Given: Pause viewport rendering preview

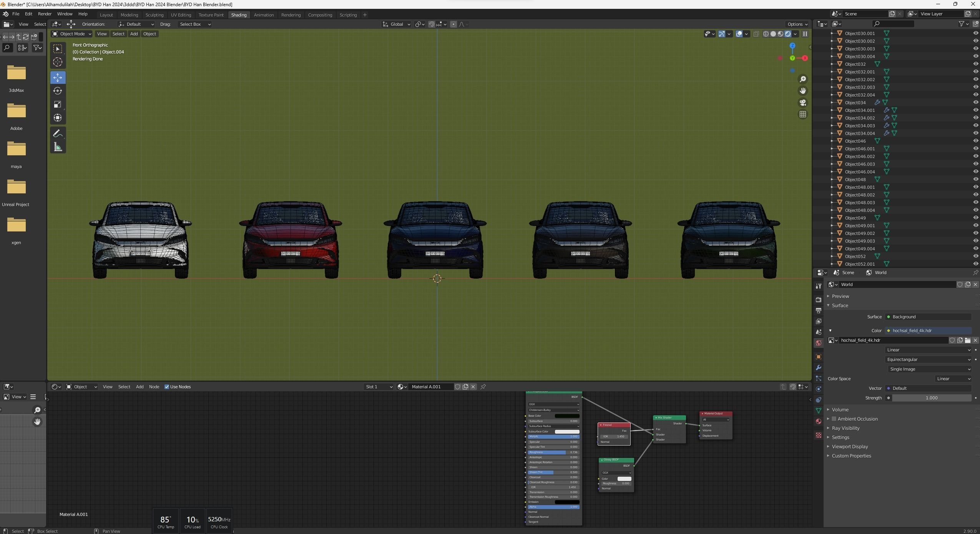Looking at the screenshot, I should [x=805, y=34].
